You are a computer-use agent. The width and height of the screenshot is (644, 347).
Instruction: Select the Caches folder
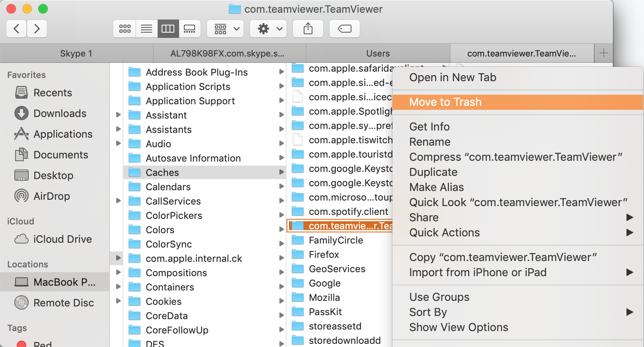[x=205, y=173]
